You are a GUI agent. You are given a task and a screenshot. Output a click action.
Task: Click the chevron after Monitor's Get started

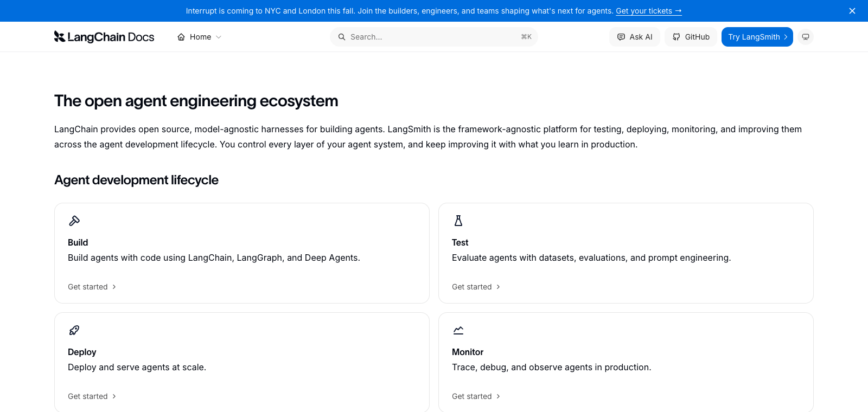(498, 396)
